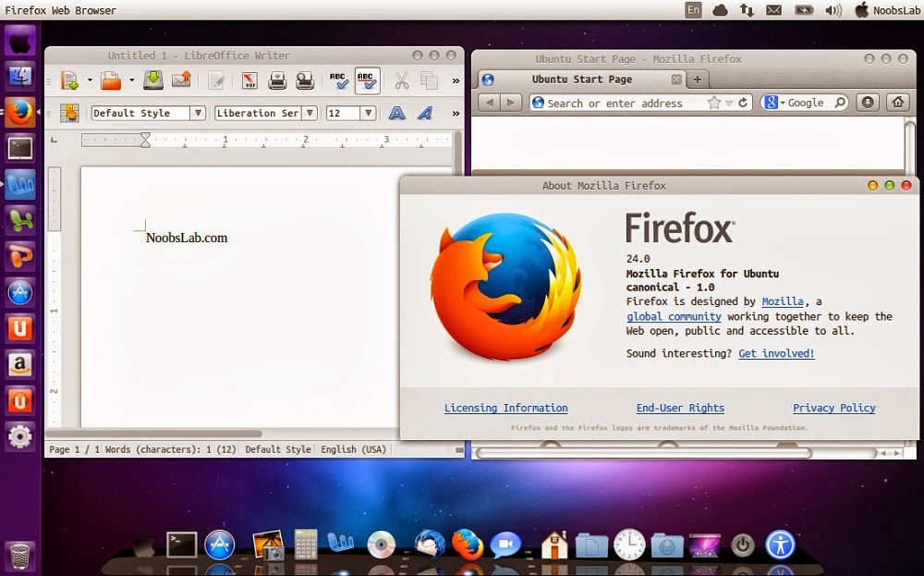Screen dimensions: 924x576
Task: Open Licensing Information link
Action: point(506,408)
